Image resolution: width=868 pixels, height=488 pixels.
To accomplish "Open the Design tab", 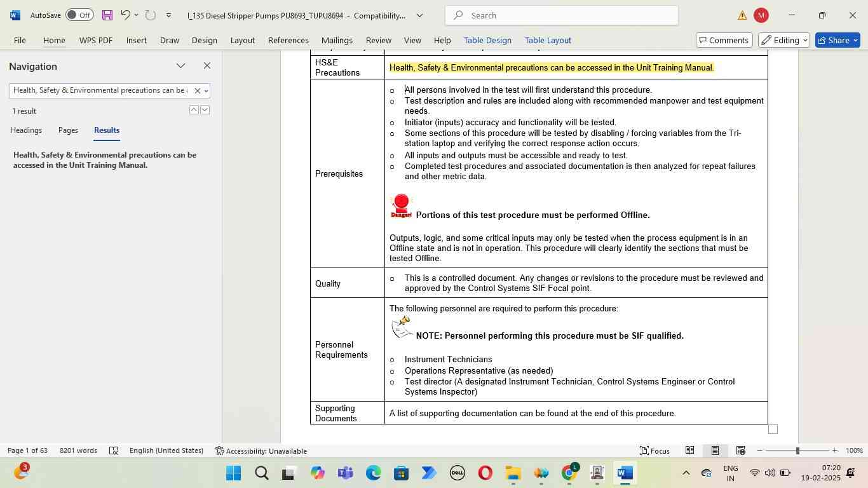I will pos(205,40).
